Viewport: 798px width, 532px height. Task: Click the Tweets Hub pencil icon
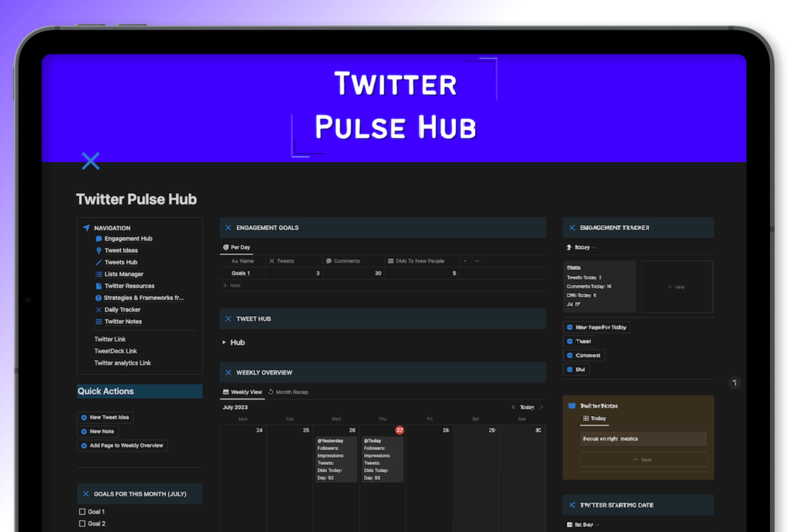(x=98, y=262)
